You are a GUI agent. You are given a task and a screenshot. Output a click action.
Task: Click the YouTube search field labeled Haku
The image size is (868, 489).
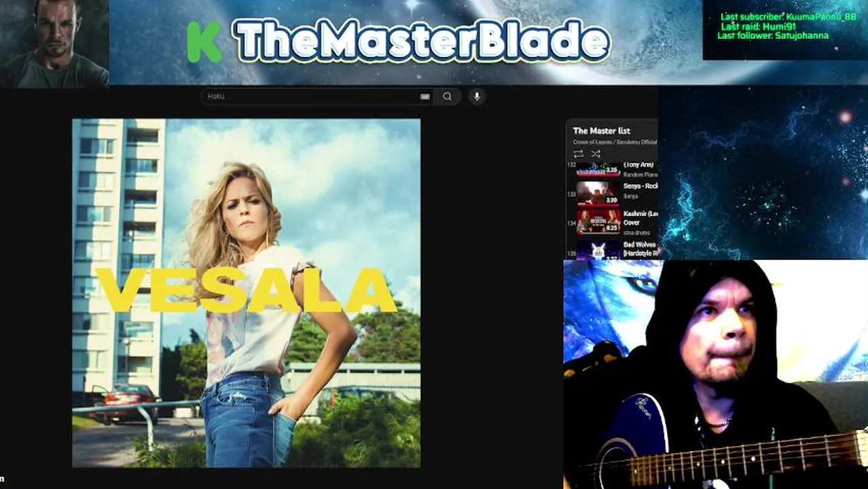318,96
